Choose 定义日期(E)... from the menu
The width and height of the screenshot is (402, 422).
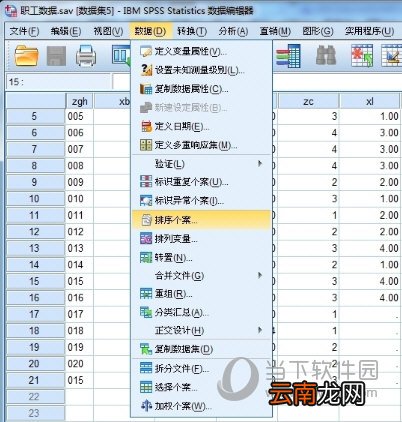[x=201, y=126]
